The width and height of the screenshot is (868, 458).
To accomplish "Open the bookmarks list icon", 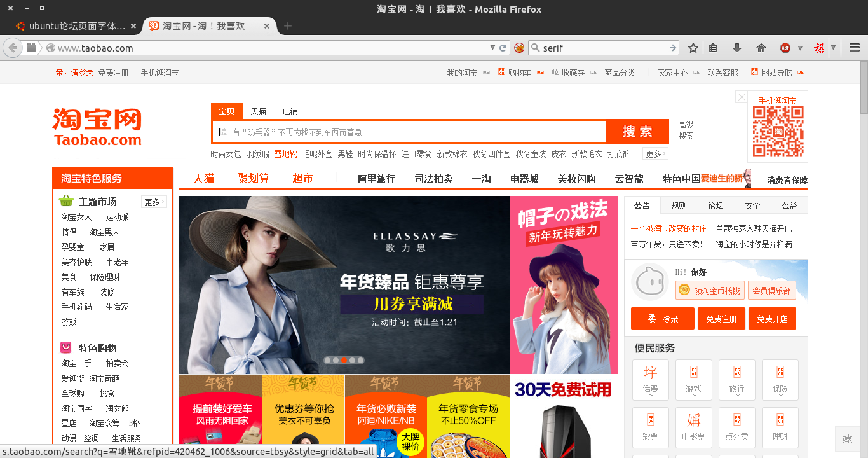I will coord(713,48).
